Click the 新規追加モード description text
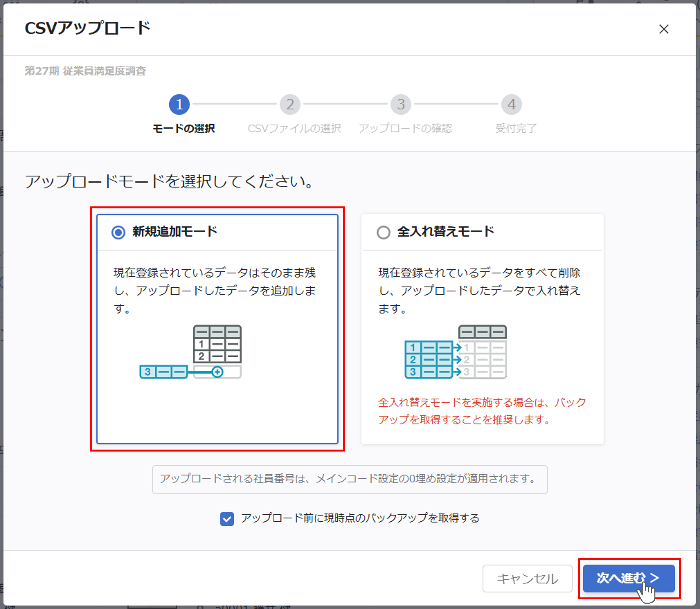This screenshot has width=700, height=609. pos(215,291)
